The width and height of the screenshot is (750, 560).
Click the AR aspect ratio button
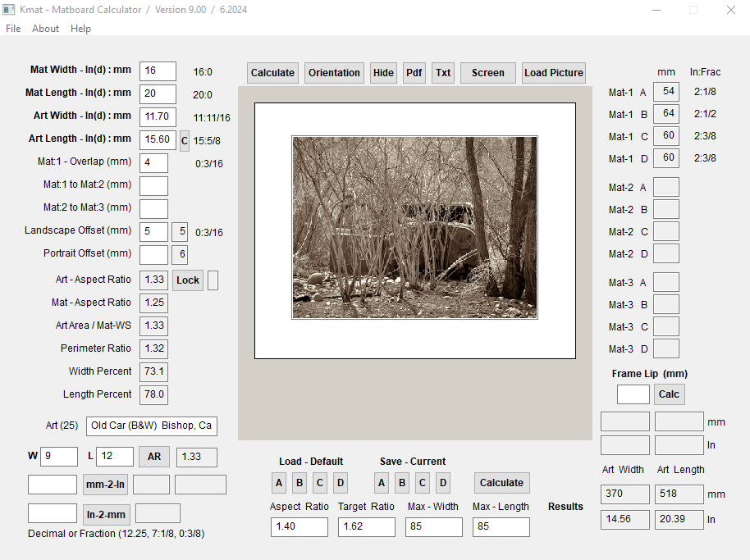click(x=154, y=457)
